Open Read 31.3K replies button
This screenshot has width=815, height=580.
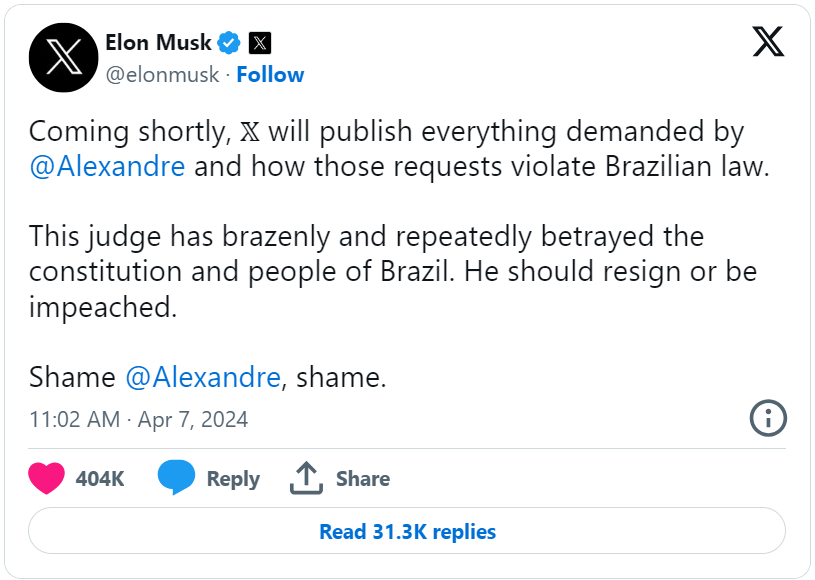tap(407, 531)
